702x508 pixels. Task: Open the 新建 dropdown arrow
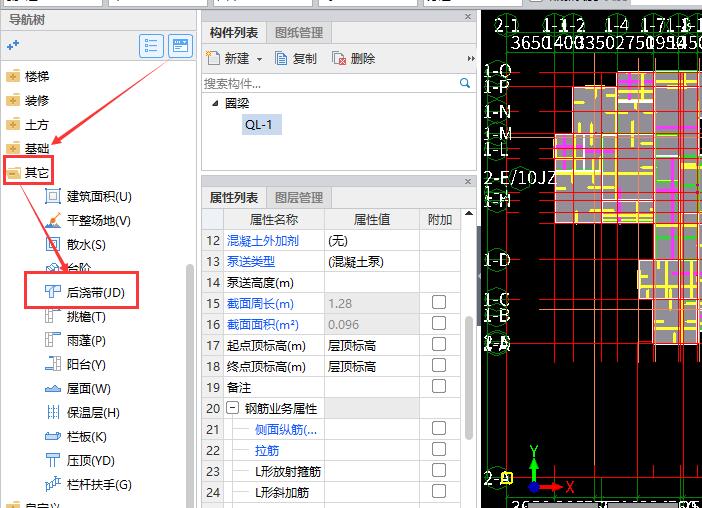[x=259, y=59]
